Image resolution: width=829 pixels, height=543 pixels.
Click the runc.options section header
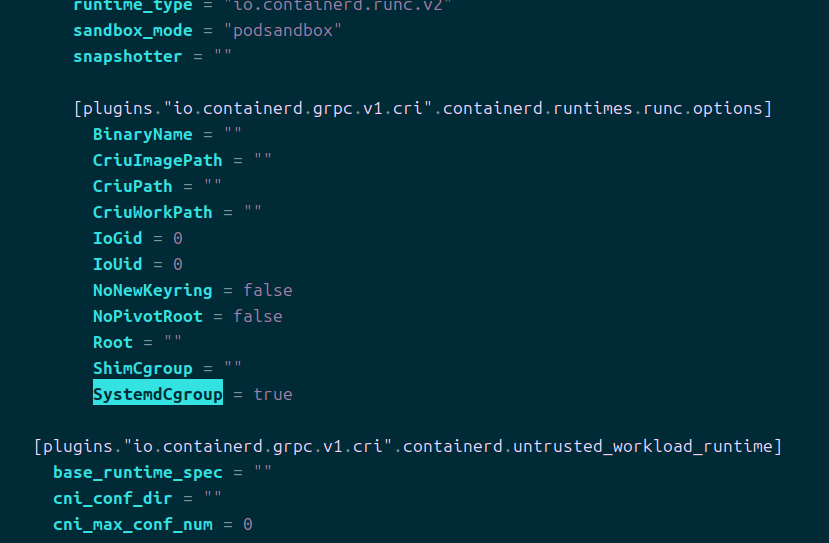coord(422,108)
